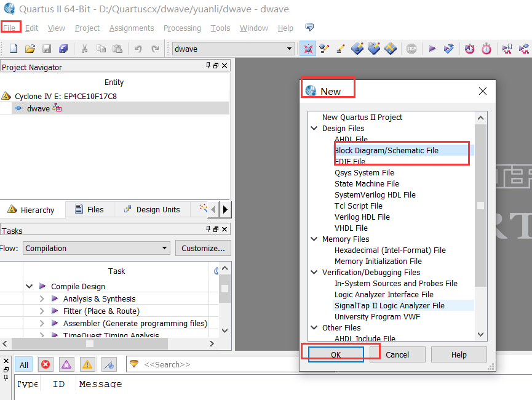Toggle yellow warning triangle message filter

pos(87,364)
